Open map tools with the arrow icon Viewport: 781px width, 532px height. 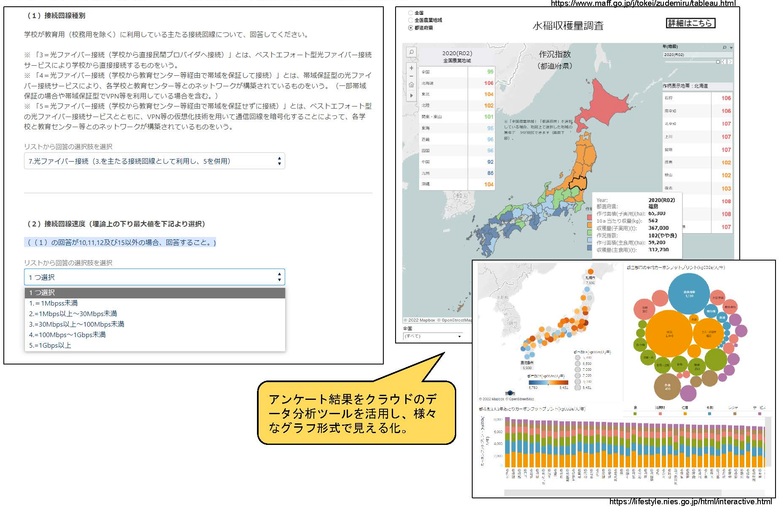pyautogui.click(x=411, y=96)
